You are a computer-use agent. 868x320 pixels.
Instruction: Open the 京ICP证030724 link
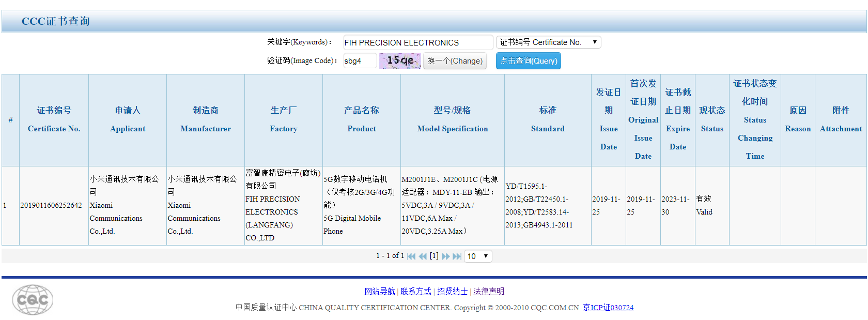[608, 308]
